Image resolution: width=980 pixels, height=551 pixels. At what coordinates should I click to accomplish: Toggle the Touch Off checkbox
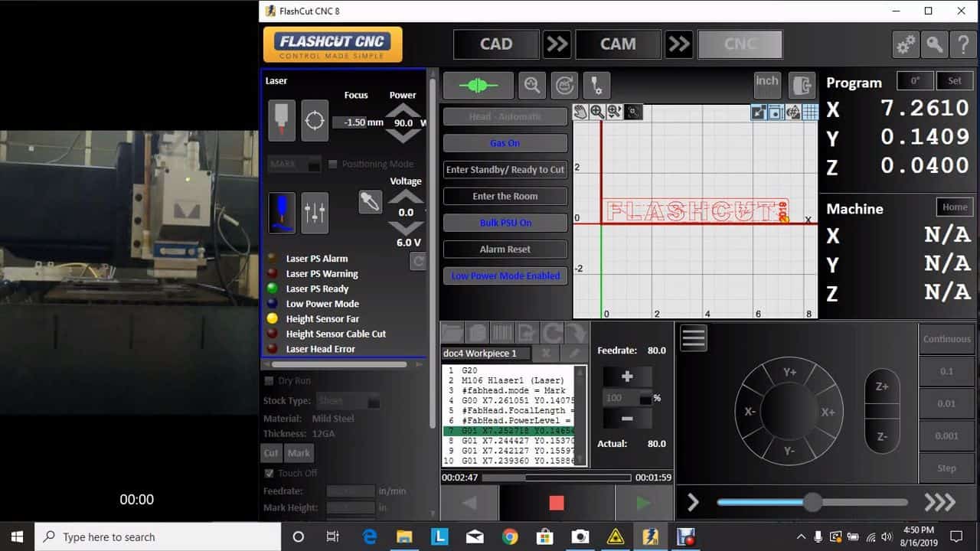tap(269, 473)
